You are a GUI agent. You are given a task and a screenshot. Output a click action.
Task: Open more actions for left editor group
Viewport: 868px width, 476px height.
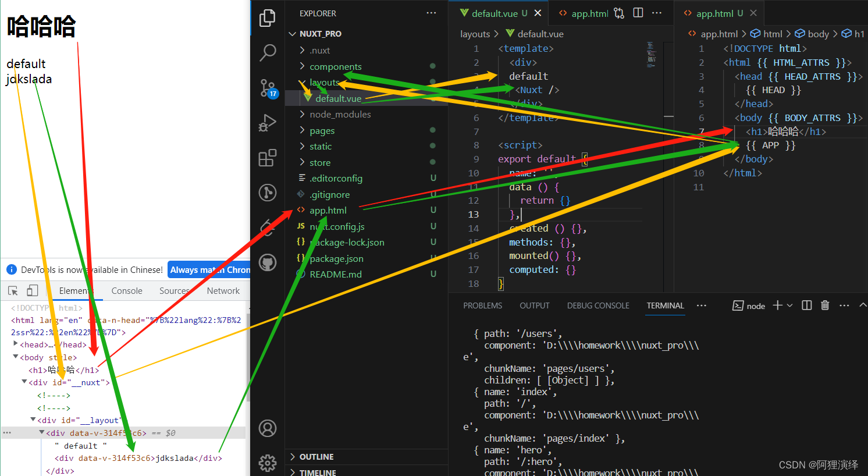pyautogui.click(x=657, y=13)
